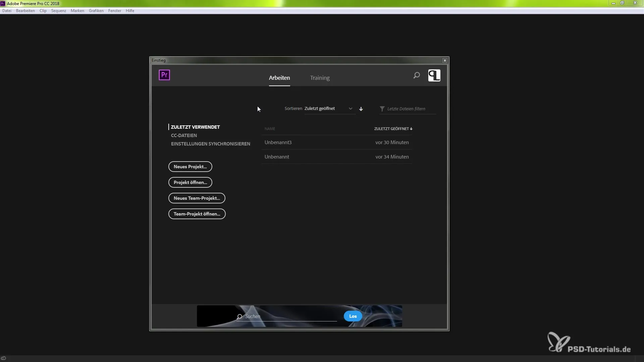Toggle the sort direction arrow next to Sortieren

tap(361, 109)
